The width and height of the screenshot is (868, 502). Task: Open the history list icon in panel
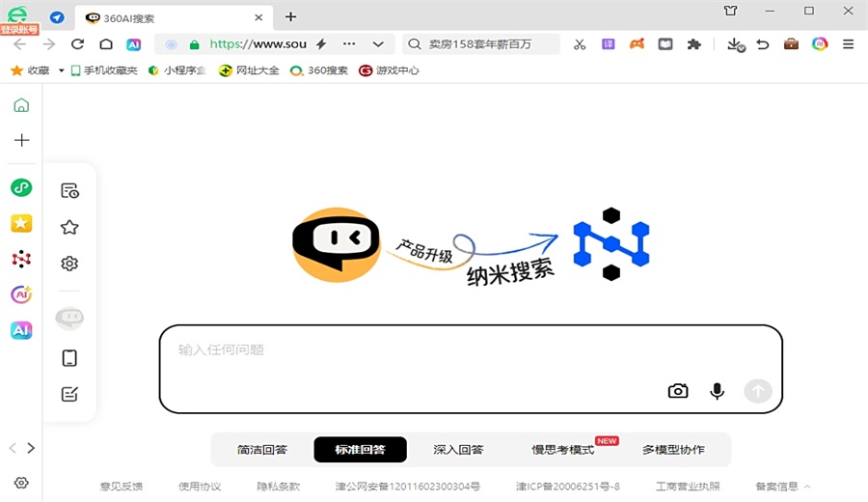click(69, 190)
